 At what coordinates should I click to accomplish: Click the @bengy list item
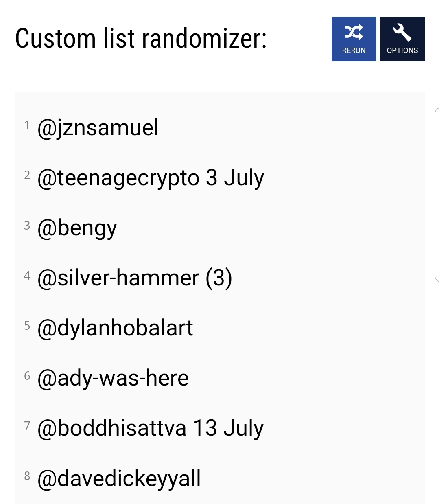click(x=77, y=228)
